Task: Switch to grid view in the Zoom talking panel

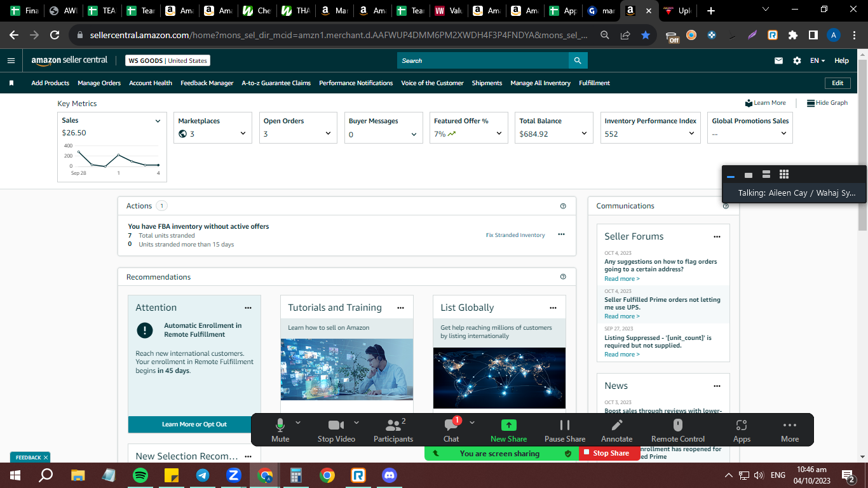Action: [x=784, y=174]
